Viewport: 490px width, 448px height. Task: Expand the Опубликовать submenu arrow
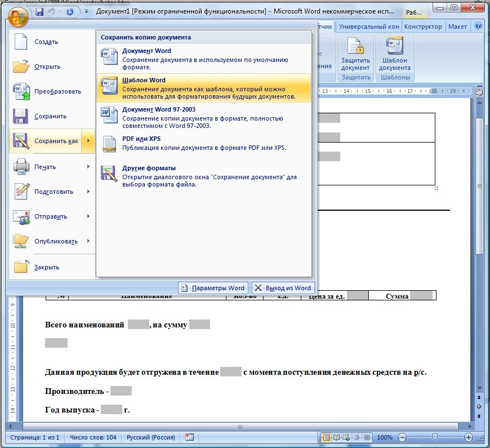[x=88, y=241]
